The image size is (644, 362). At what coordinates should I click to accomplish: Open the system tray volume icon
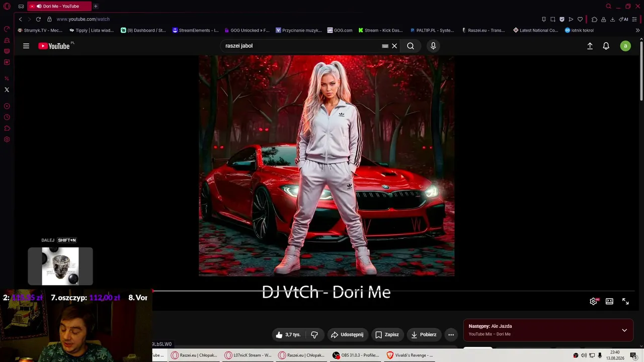coord(584,355)
